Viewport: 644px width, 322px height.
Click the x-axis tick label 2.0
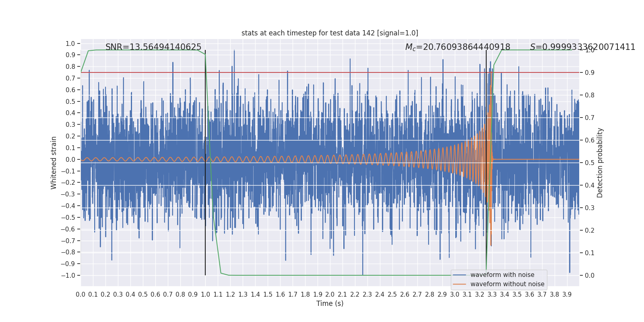tap(330, 295)
